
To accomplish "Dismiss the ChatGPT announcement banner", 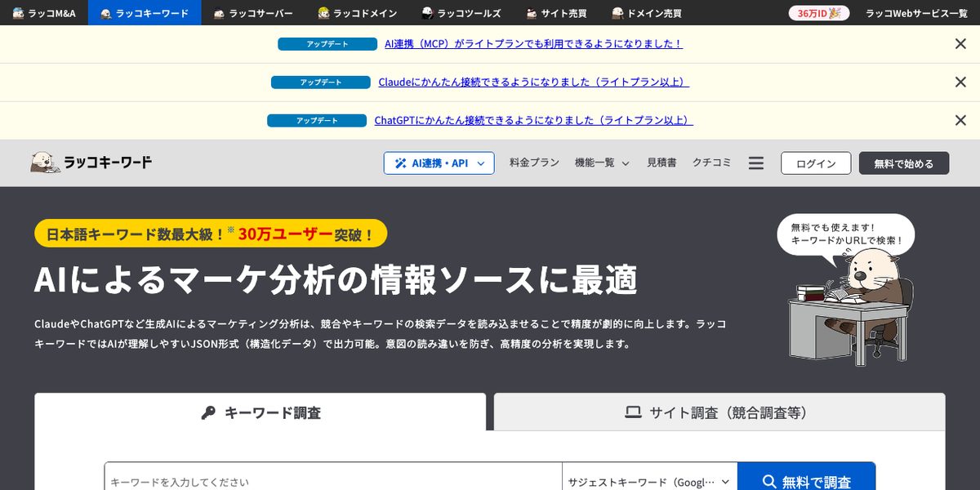I will [960, 121].
